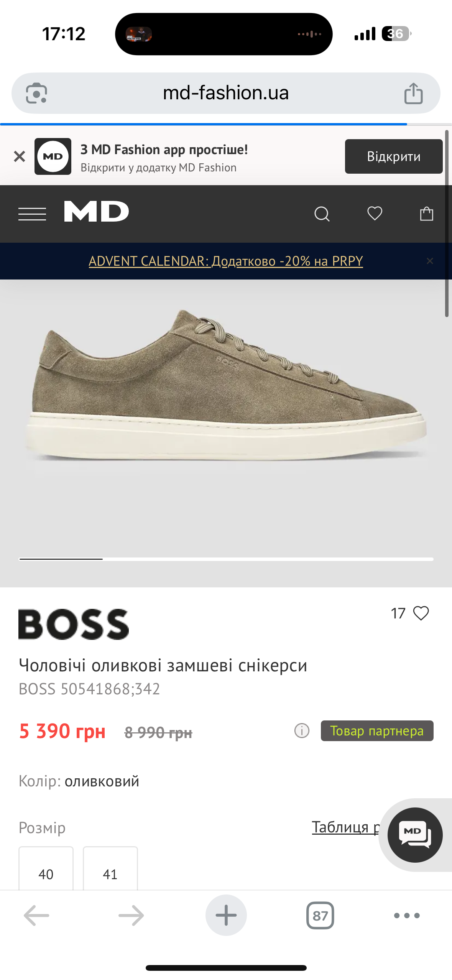
Task: Open the hamburger navigation menu
Action: 32,214
